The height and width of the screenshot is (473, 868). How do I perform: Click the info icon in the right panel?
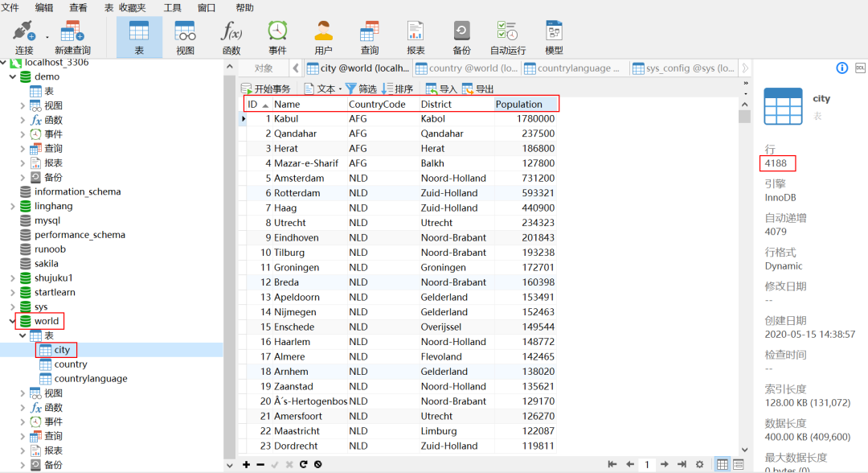[842, 68]
